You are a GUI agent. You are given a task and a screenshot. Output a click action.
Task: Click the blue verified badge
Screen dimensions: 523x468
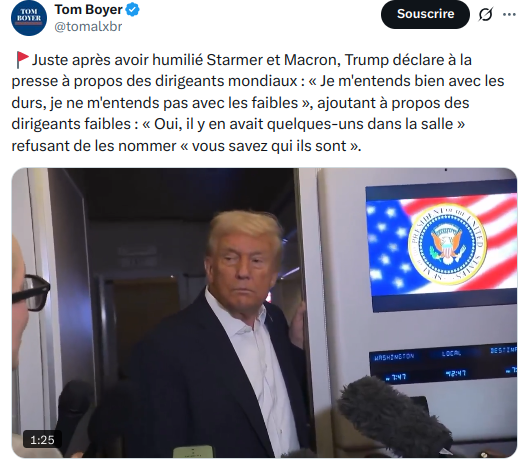point(133,10)
